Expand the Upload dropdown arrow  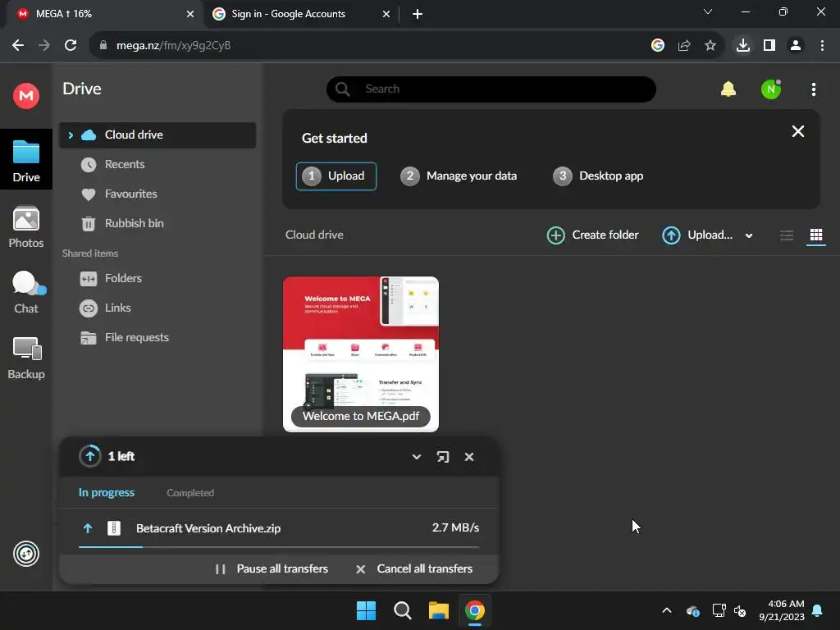pyautogui.click(x=749, y=235)
